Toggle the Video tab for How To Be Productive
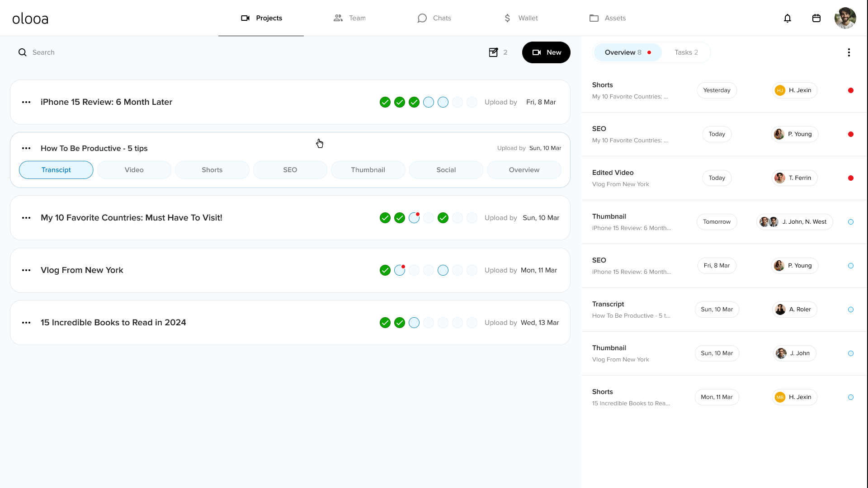 (x=134, y=170)
